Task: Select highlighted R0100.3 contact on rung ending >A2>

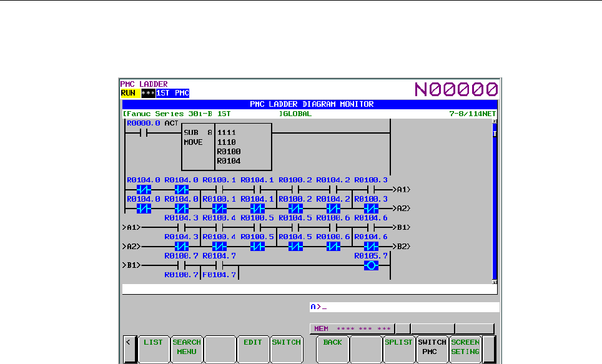Action: click(x=371, y=209)
